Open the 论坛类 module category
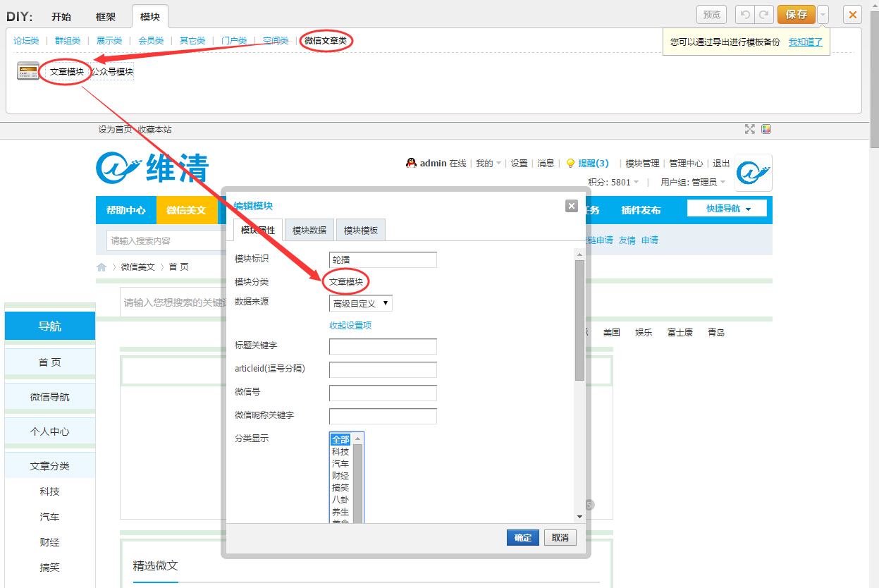The width and height of the screenshot is (879, 588). (26, 41)
